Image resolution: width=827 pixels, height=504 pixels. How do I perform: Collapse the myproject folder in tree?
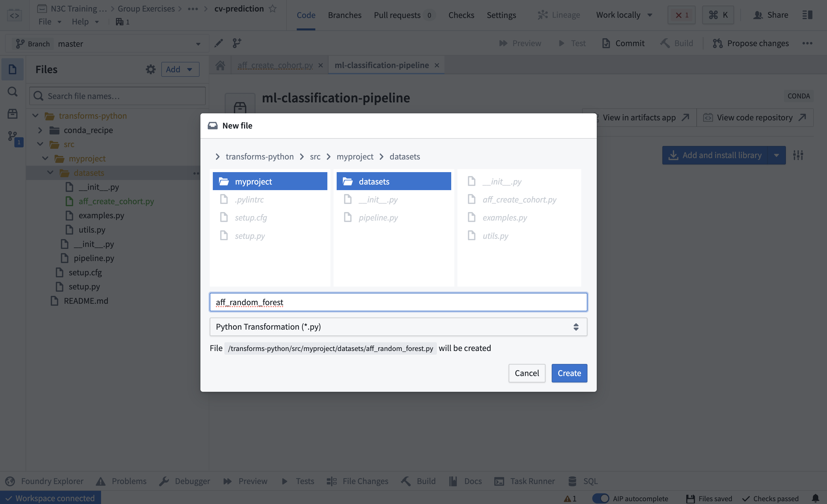45,158
